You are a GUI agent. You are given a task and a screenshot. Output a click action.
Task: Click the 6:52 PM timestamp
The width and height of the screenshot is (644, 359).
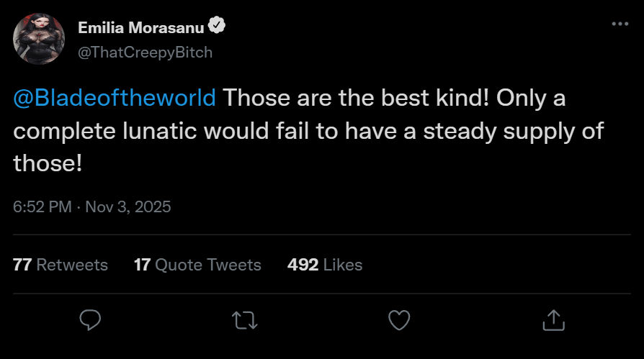click(43, 207)
